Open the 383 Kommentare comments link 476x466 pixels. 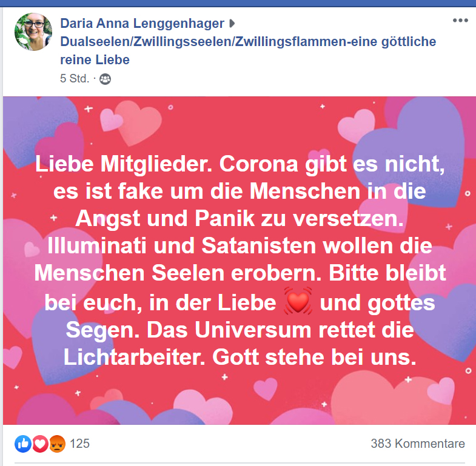point(418,444)
